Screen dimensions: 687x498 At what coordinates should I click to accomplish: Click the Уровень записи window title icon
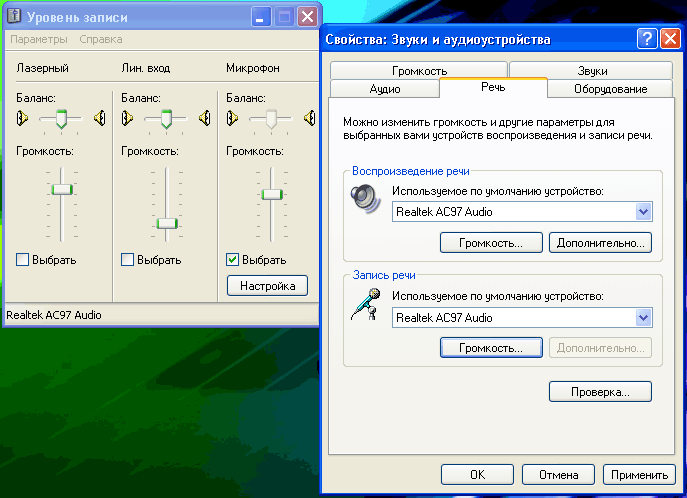(14, 16)
